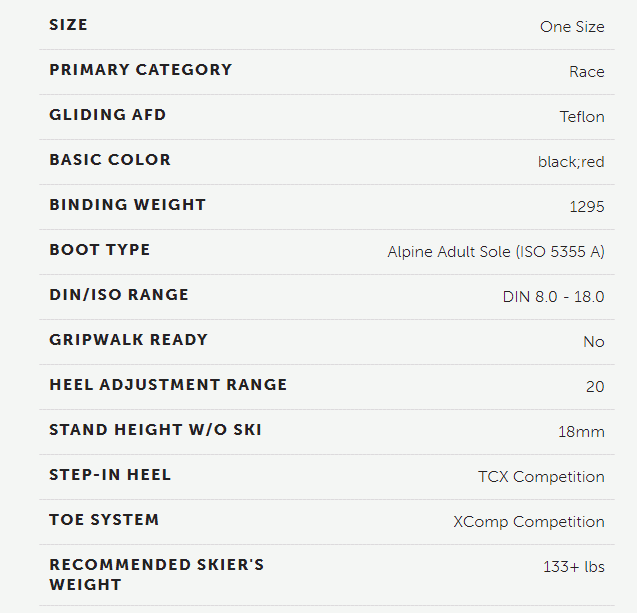Viewport: 637px width, 613px height.
Task: Click the 'DIN 8.0 - 18.0' range link
Action: point(553,297)
